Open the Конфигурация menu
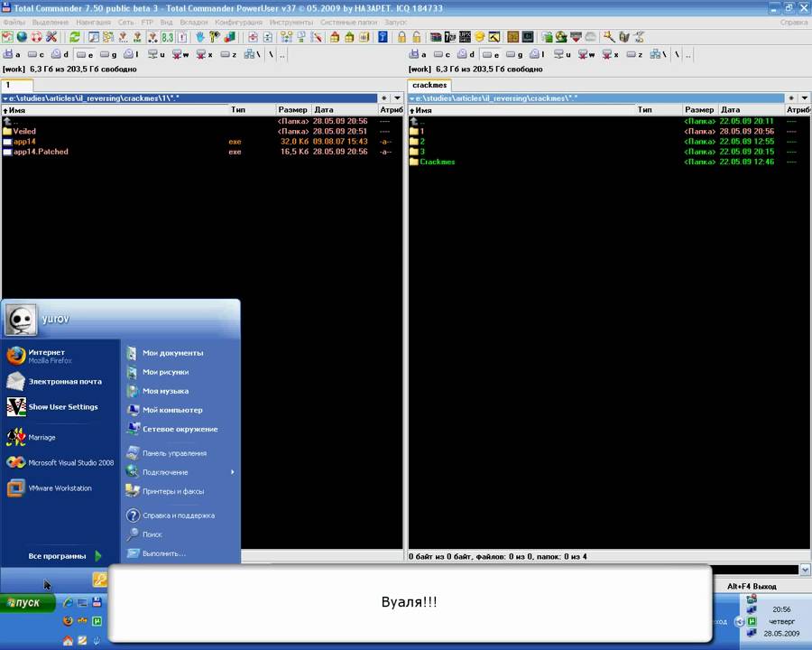812x650 pixels. 238,23
